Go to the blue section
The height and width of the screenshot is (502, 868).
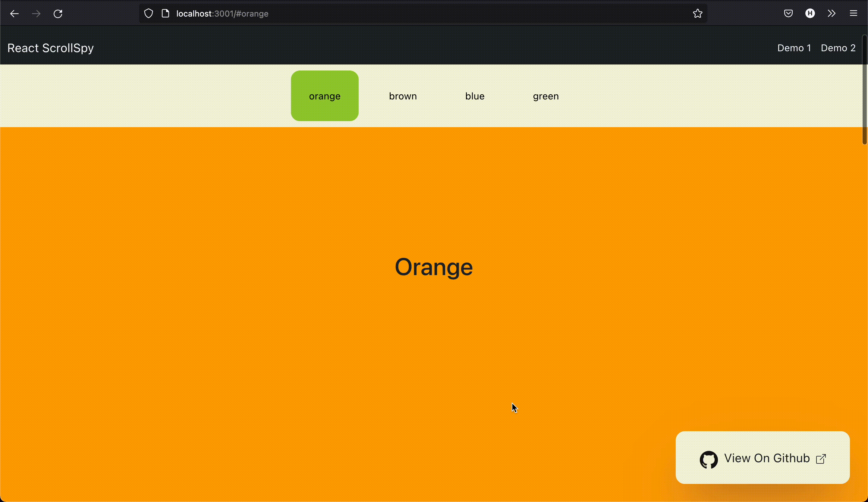coord(475,96)
